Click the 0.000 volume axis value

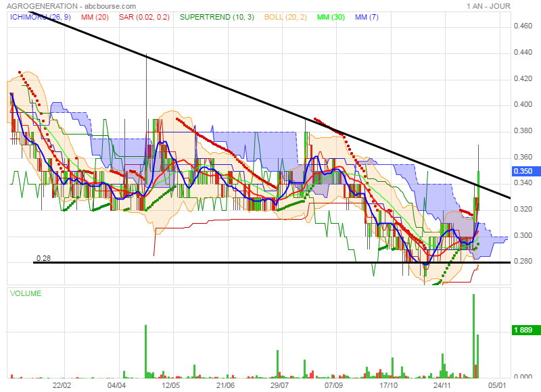[523, 376]
